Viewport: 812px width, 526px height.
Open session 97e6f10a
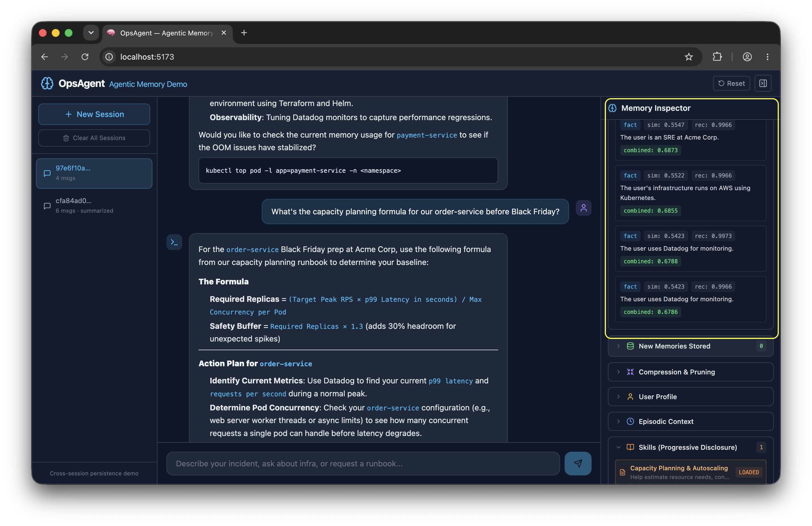coord(94,173)
